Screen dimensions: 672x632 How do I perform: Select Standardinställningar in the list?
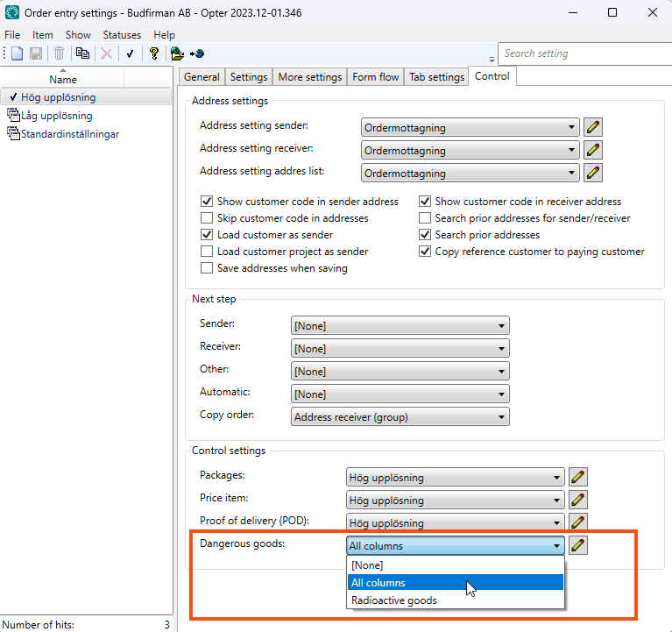[70, 134]
